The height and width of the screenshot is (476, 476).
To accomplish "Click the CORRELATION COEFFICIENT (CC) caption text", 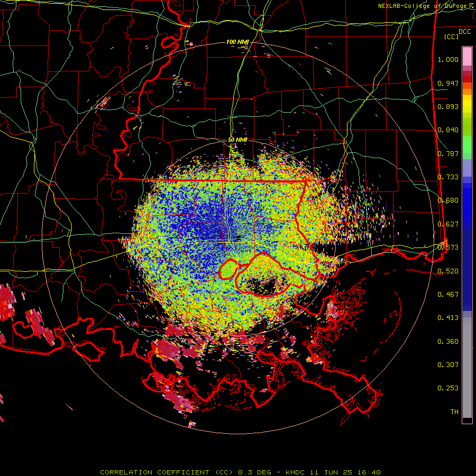I will click(x=167, y=472).
